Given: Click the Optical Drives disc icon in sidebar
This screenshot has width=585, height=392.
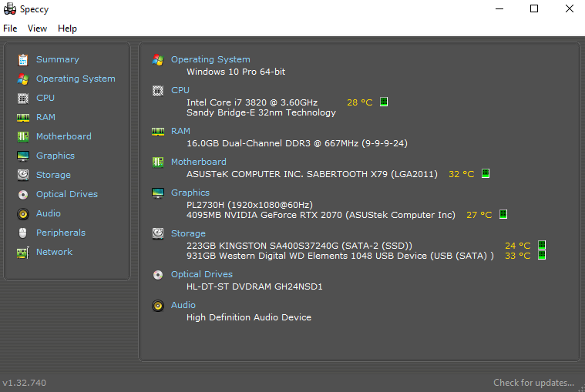Looking at the screenshot, I should click(23, 195).
